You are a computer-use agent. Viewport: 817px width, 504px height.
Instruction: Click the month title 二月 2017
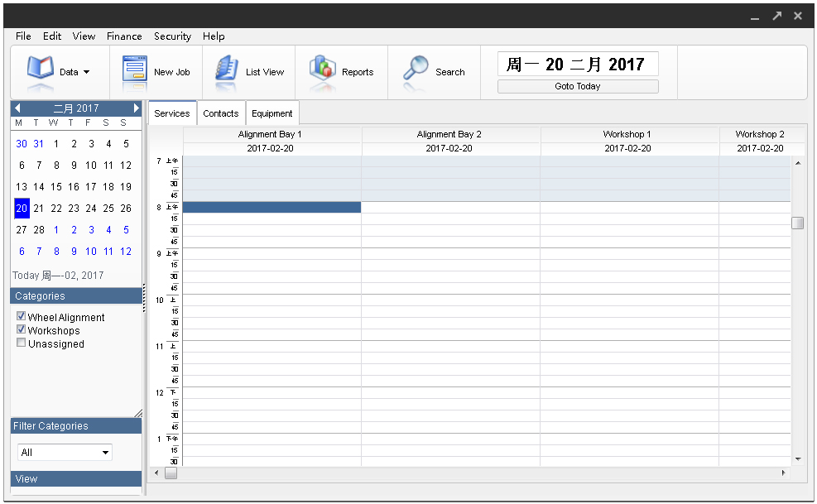click(76, 108)
